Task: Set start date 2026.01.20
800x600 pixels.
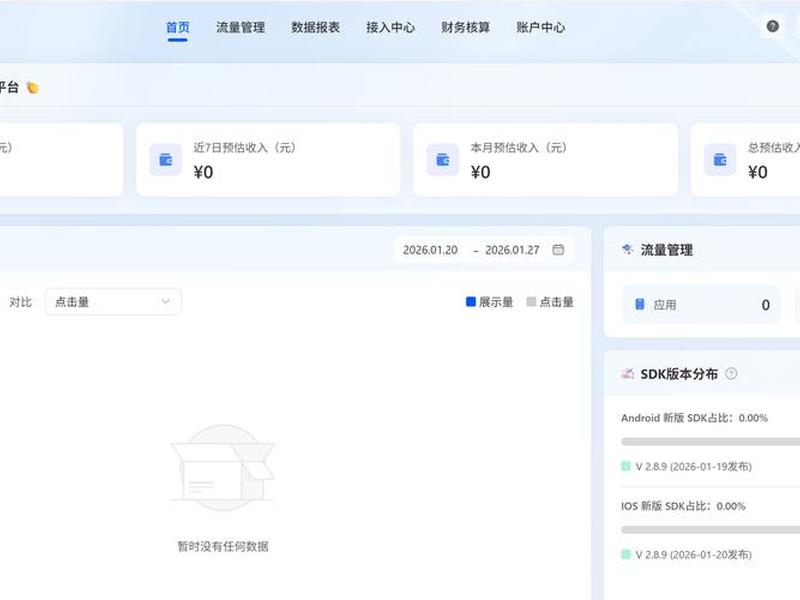Action: coord(430,250)
